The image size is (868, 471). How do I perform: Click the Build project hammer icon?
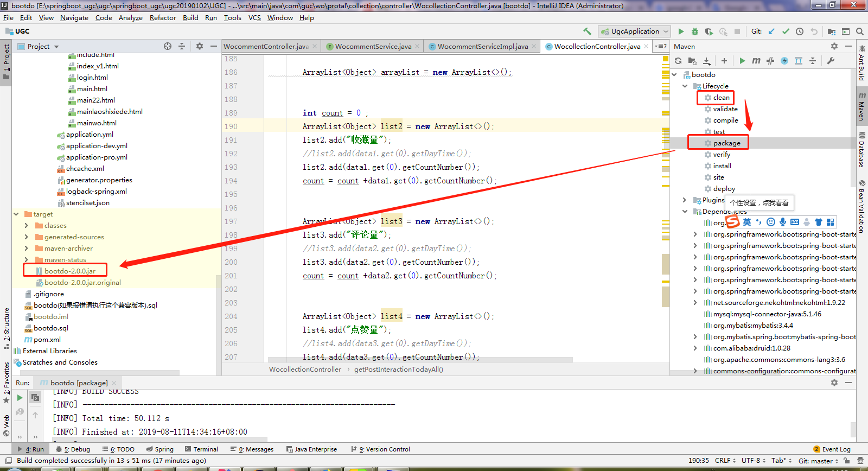click(587, 31)
